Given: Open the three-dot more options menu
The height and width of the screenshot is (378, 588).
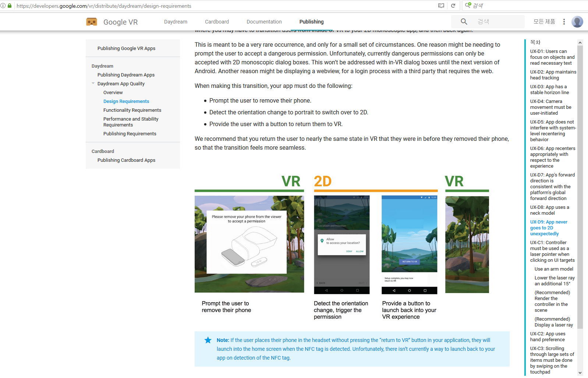Looking at the screenshot, I should (564, 22).
